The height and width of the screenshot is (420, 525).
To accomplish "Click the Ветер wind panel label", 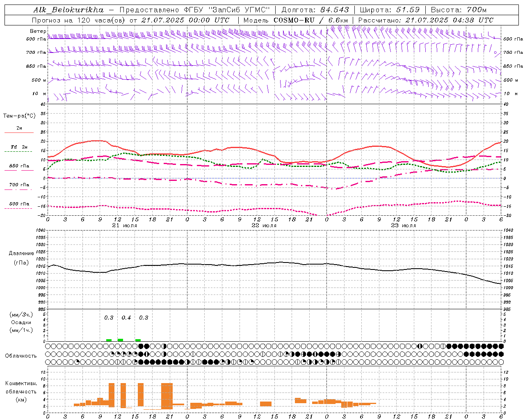I will coord(38,31).
